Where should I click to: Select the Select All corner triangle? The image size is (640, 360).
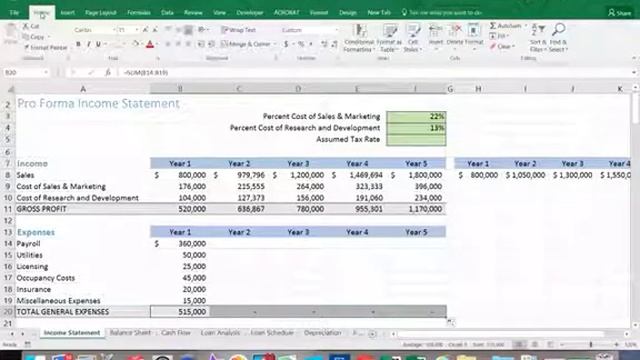11,89
